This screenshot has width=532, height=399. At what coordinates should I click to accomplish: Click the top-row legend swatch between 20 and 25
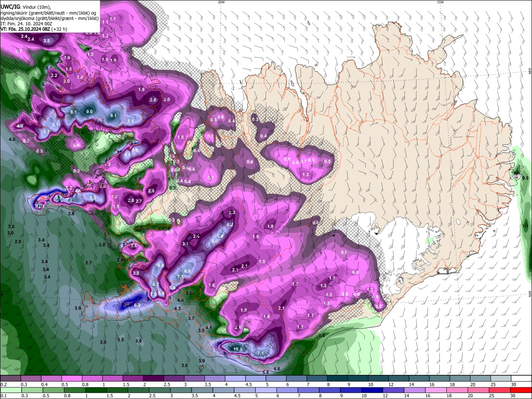pos(480,379)
